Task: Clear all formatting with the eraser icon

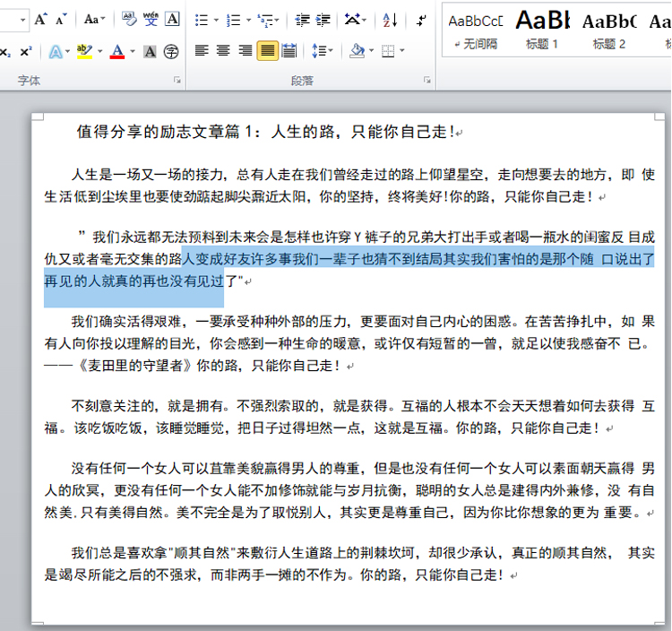Action: coord(129,20)
